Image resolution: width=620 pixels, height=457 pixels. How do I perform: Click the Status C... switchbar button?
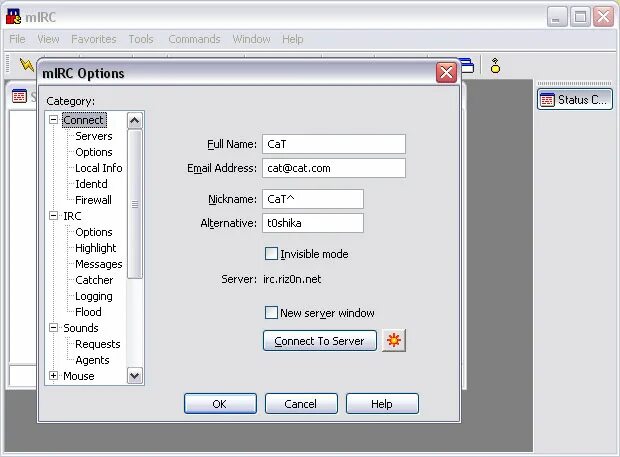[x=575, y=100]
